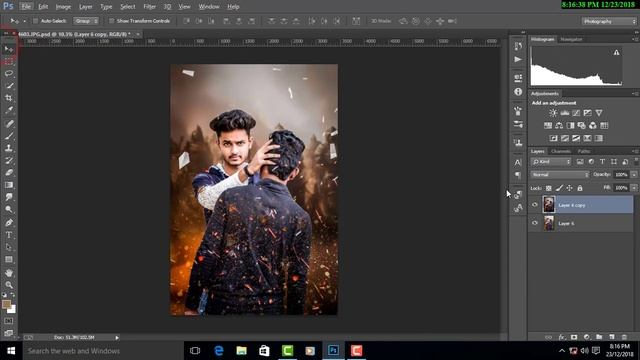
Task: Select the Gradient tool
Action: point(9,185)
